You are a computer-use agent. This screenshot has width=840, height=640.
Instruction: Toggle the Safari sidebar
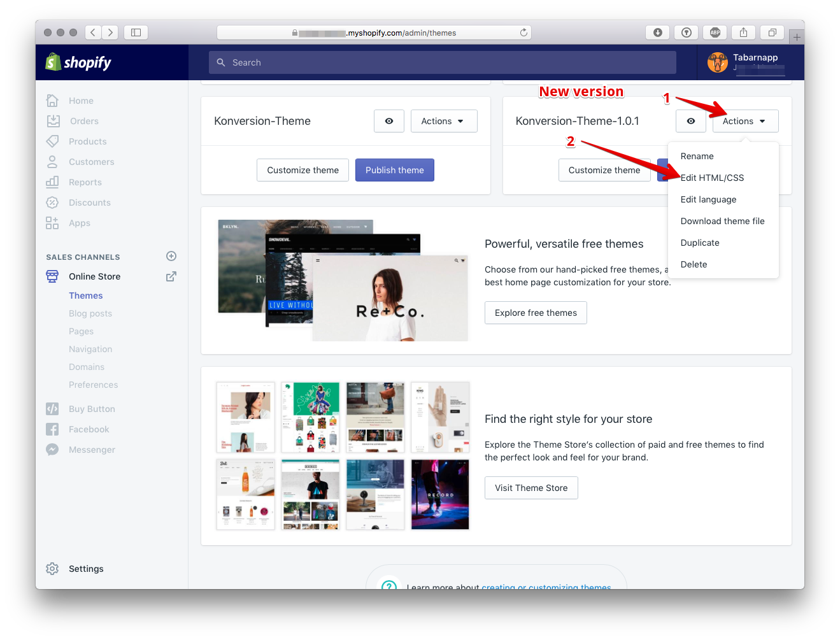[136, 32]
